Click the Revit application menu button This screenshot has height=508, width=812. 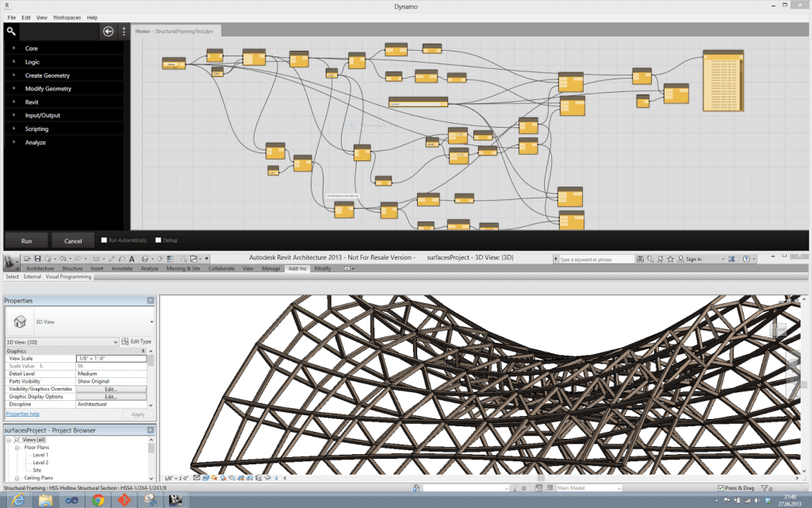pos(10,262)
